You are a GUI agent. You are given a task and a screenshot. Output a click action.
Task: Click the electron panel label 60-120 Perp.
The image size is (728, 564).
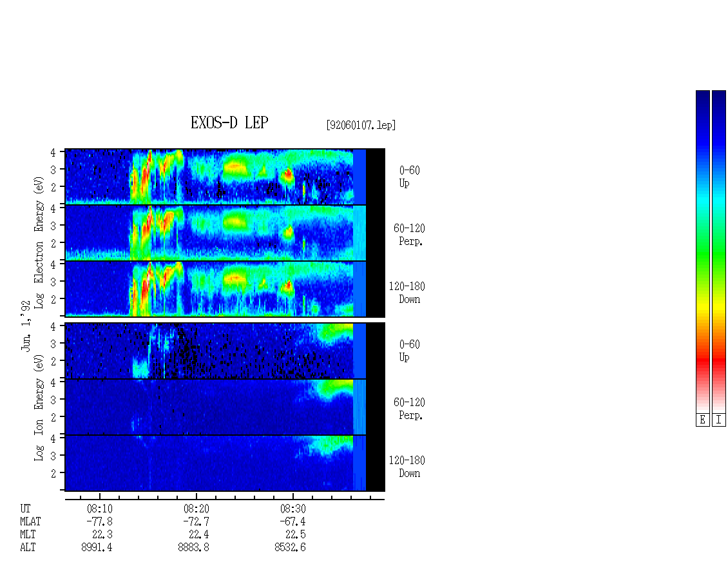(x=409, y=235)
